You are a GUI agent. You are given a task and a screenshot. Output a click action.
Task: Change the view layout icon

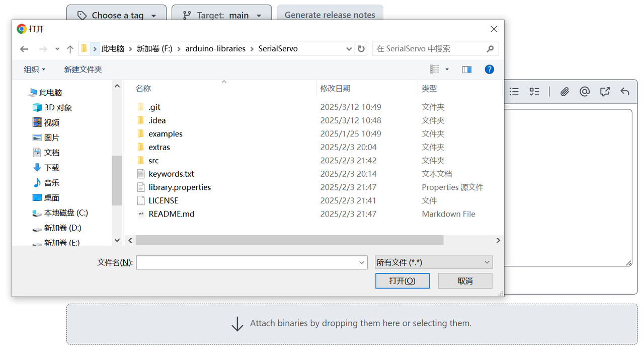(x=435, y=69)
